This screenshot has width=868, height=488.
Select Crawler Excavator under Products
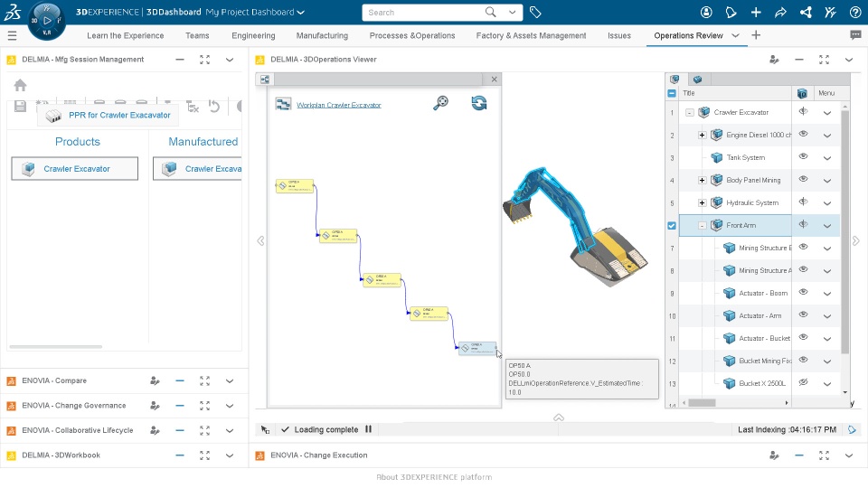(75, 169)
